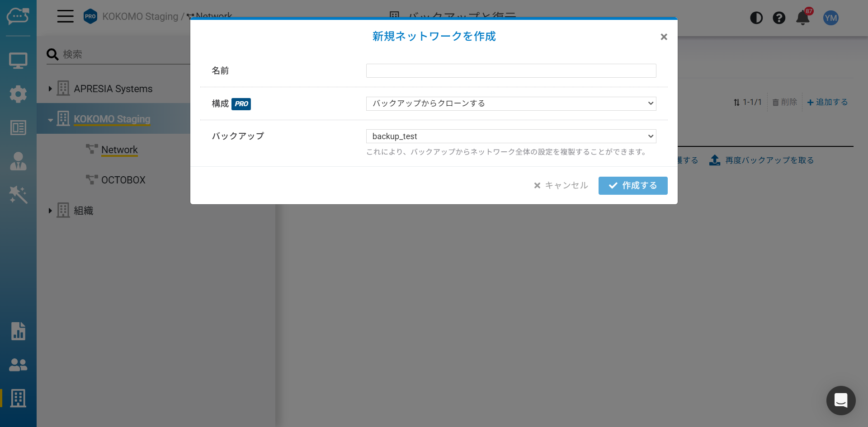Click the monitor icon in left sidebar
The width and height of the screenshot is (868, 427).
(x=18, y=61)
